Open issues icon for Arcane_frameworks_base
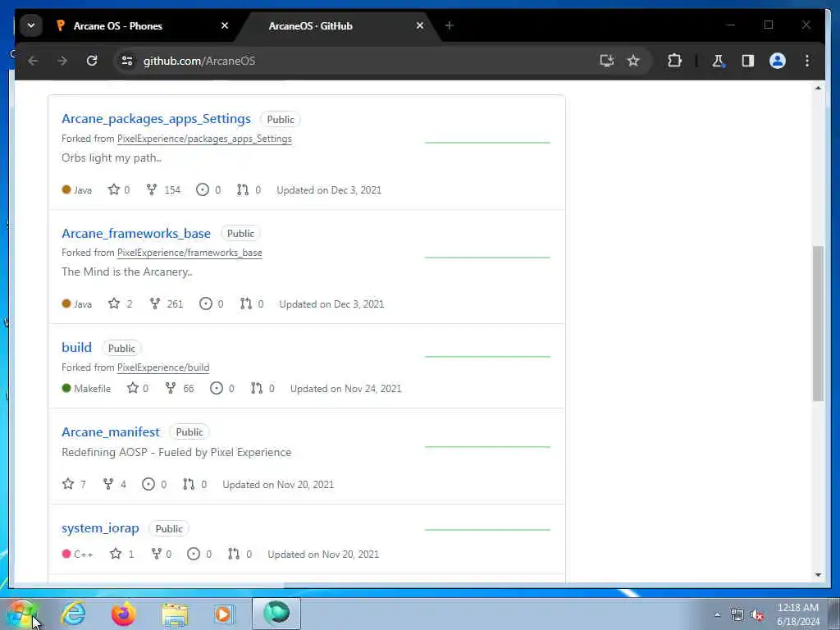Screen dimensions: 840x630 (206, 304)
